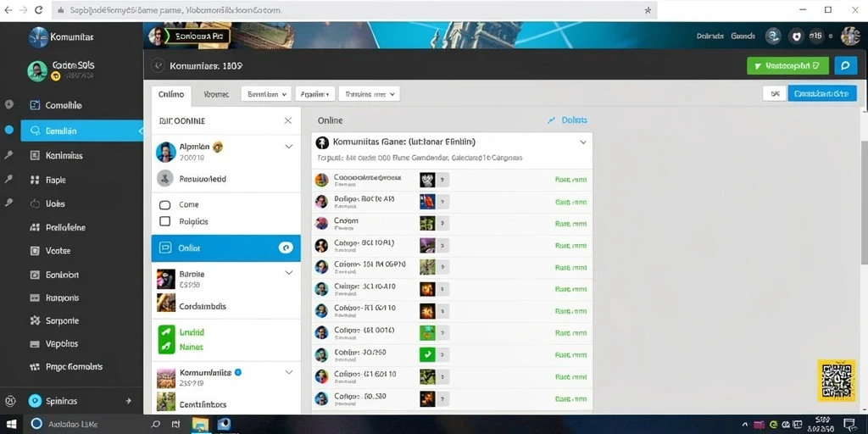Open the Sorponte gear icon in sidebar

tap(36, 320)
